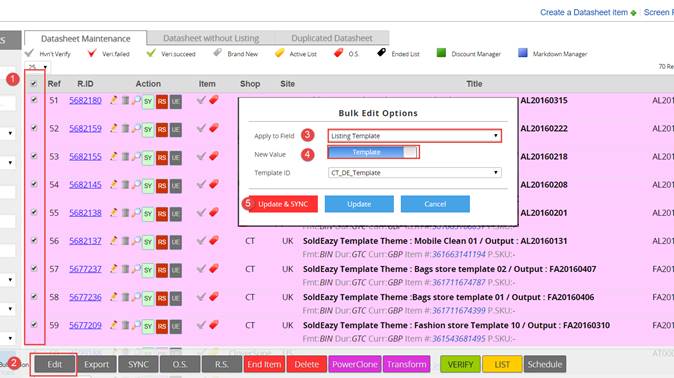
Task: Switch to Datasheet without Listing tab
Action: 211,38
